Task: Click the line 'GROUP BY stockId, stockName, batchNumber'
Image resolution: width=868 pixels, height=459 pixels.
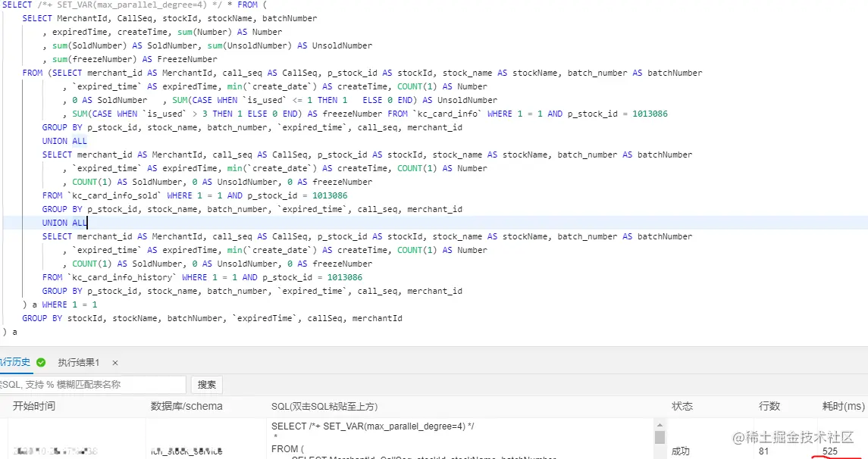Action: [212, 318]
